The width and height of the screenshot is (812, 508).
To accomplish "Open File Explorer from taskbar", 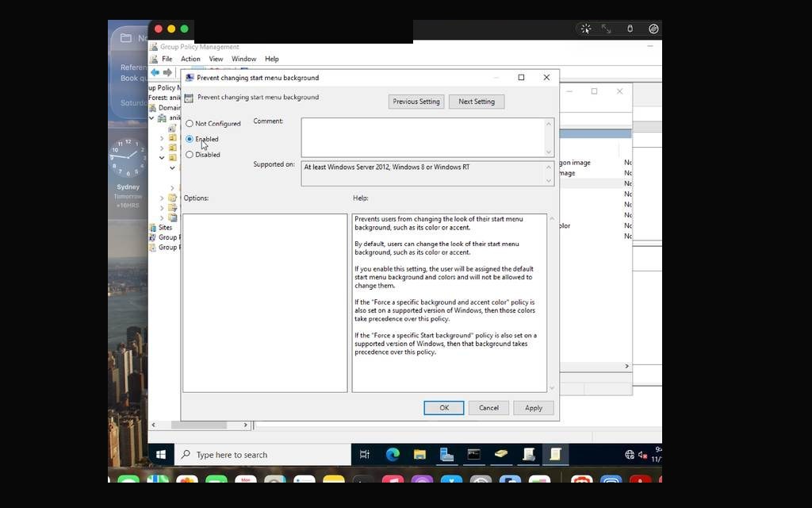I will pyautogui.click(x=419, y=455).
